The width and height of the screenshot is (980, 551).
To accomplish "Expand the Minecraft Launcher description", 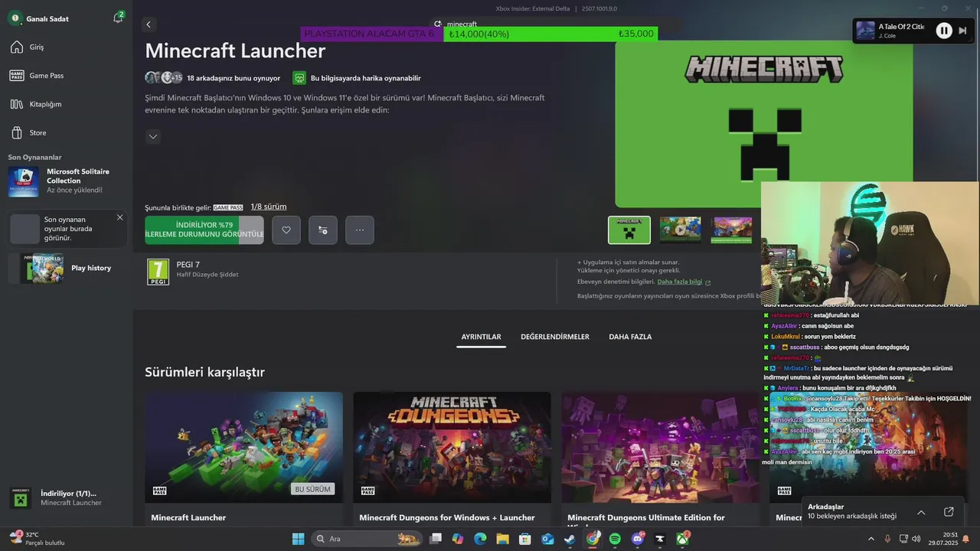I will pyautogui.click(x=153, y=137).
